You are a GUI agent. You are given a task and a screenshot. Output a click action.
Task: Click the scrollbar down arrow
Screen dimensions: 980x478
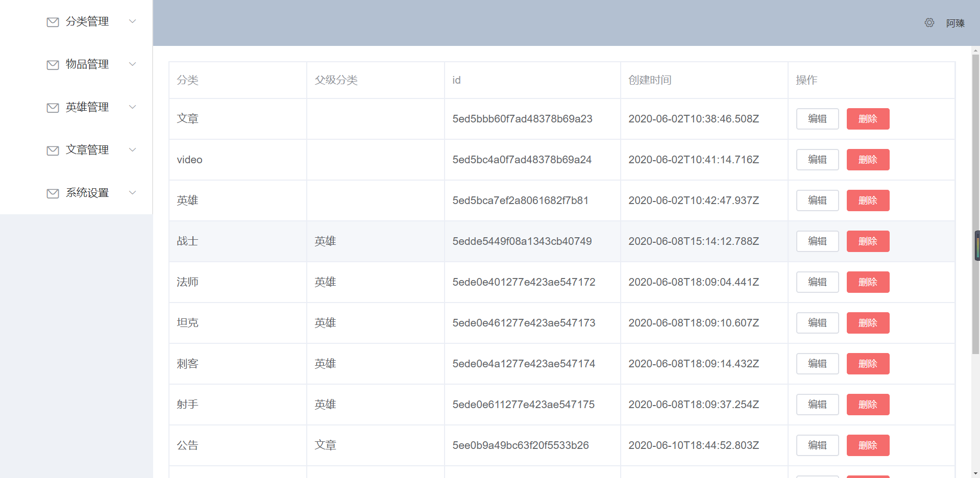point(976,473)
